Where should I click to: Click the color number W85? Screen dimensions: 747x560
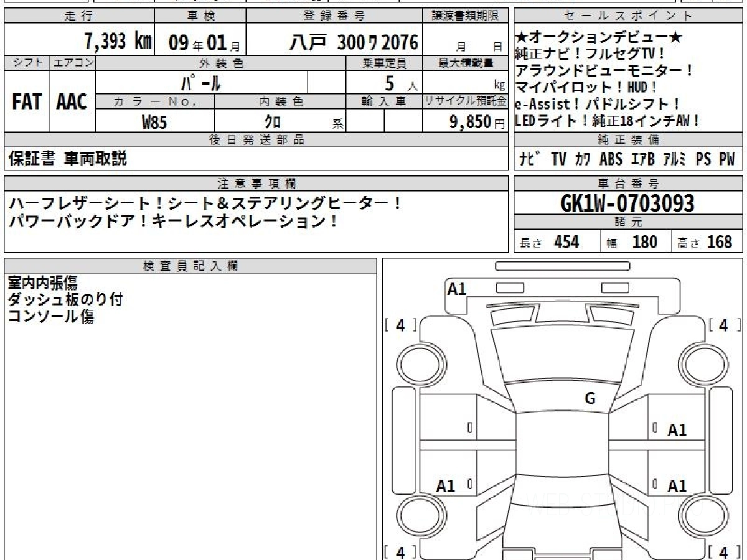click(154, 122)
